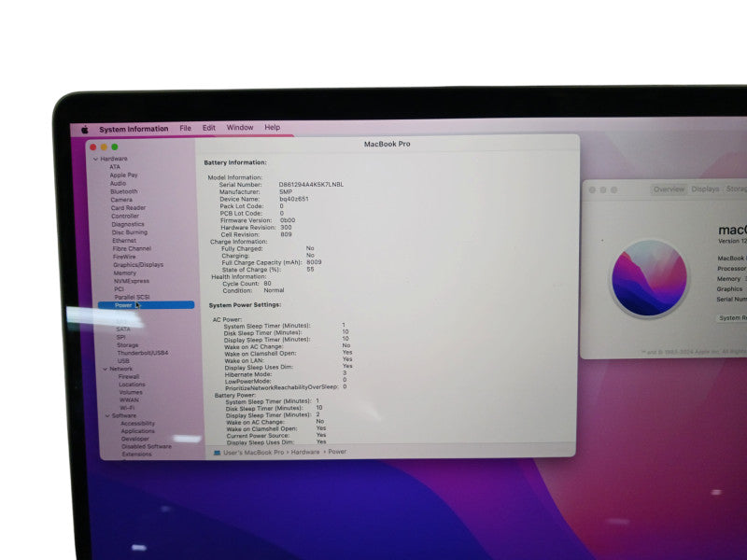The width and height of the screenshot is (747, 560).
Task: Collapse the Software section
Action: click(x=107, y=415)
